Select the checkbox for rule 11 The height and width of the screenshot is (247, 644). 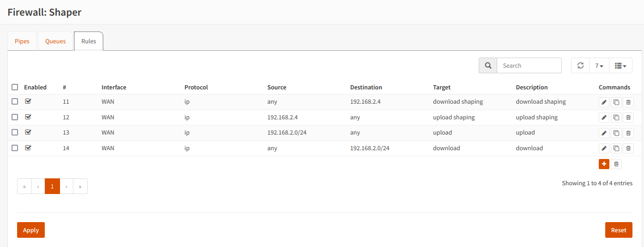[15, 101]
